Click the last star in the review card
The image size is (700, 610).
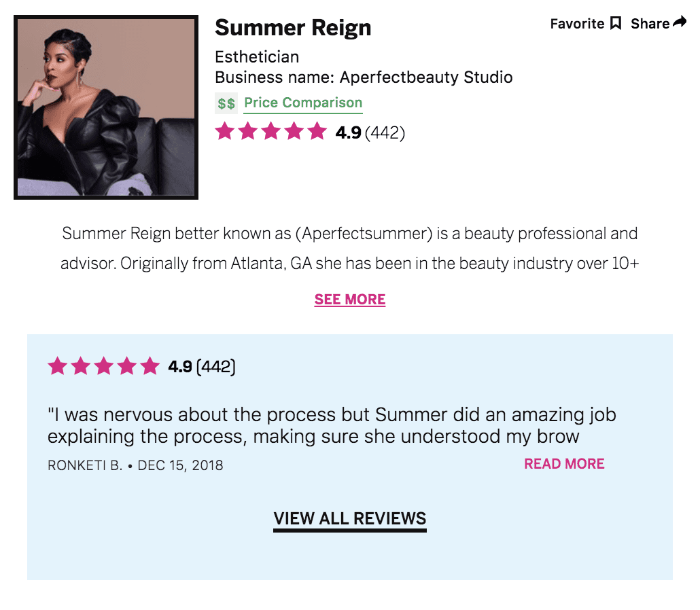click(x=150, y=367)
